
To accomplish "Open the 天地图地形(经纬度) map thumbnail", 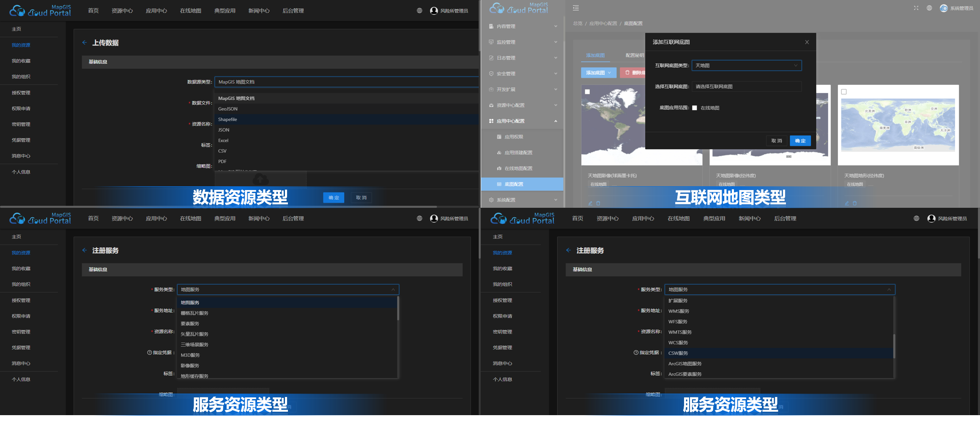I will click(x=898, y=125).
